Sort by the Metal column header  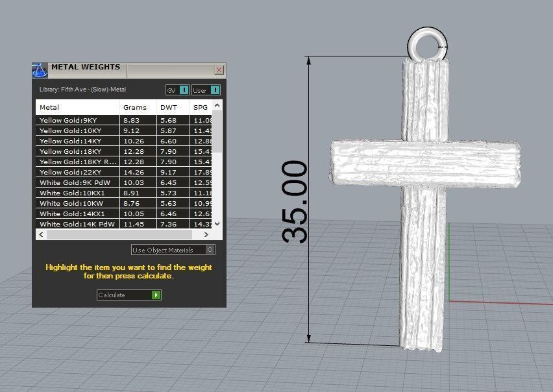(x=77, y=107)
